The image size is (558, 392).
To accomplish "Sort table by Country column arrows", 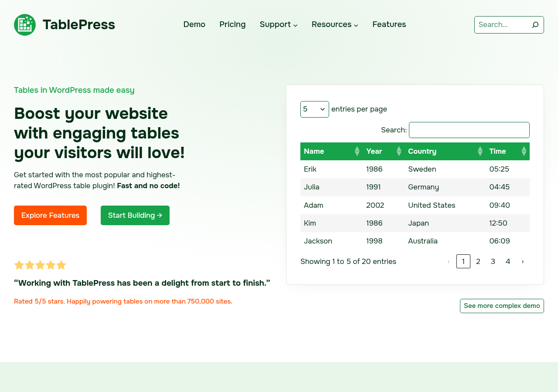I will tap(480, 151).
